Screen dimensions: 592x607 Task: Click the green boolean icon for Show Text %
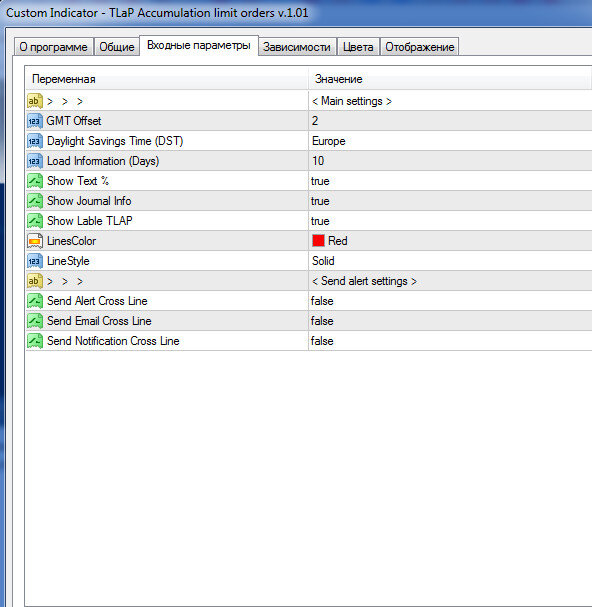34,181
